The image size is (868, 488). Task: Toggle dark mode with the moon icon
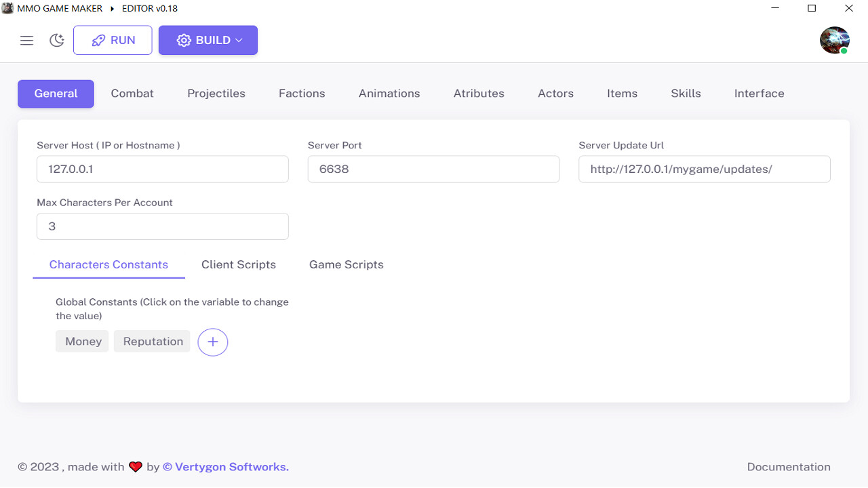pyautogui.click(x=57, y=40)
